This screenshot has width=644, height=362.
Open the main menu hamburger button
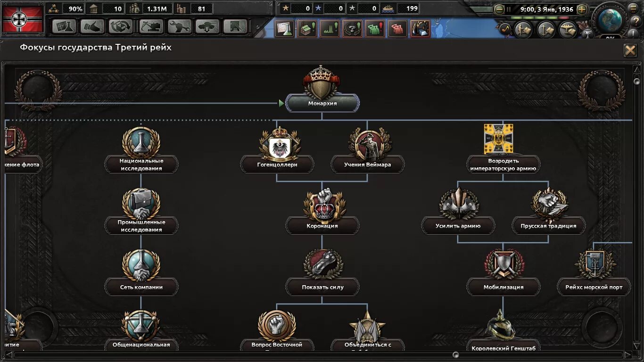633,8
